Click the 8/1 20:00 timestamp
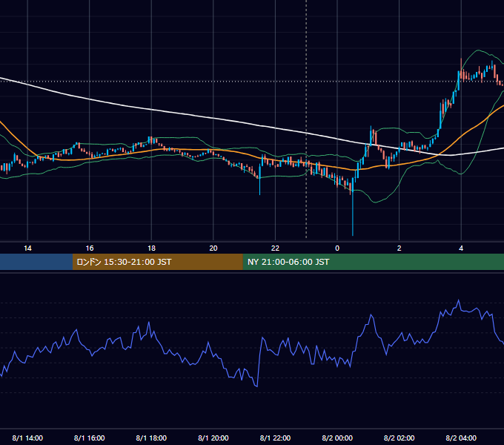The width and height of the screenshot is (504, 445). [213, 438]
